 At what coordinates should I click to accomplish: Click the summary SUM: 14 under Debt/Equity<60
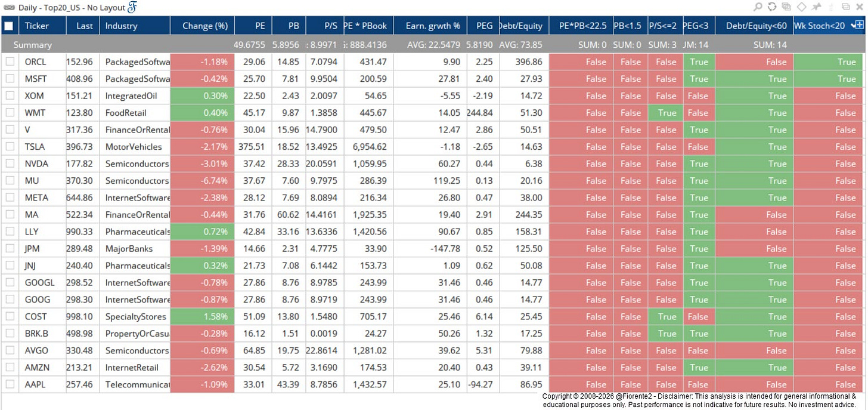[x=770, y=45]
